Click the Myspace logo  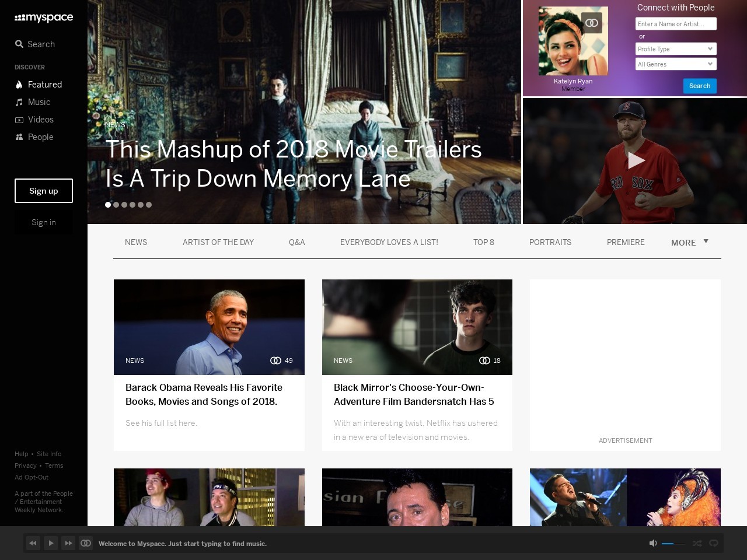[x=44, y=17]
